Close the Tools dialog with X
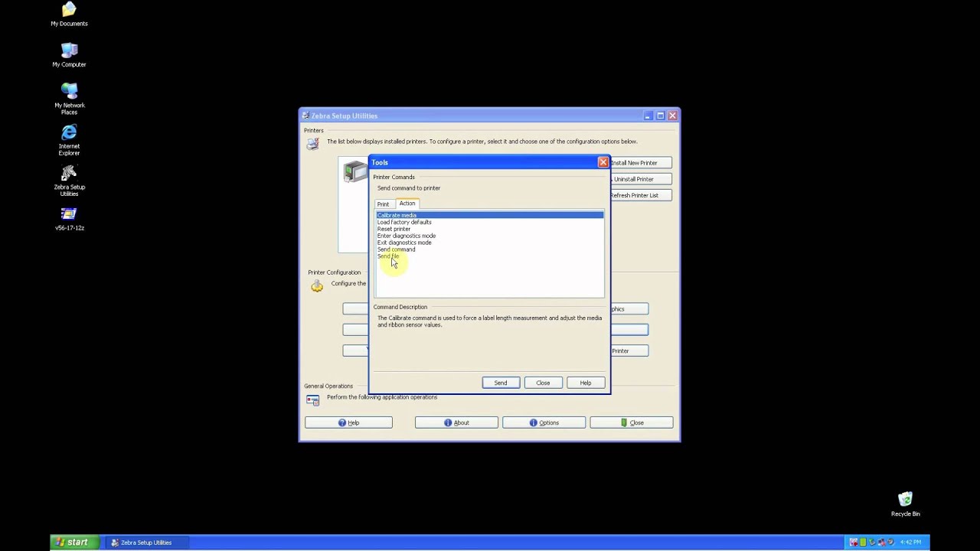The image size is (980, 551). coord(603,162)
